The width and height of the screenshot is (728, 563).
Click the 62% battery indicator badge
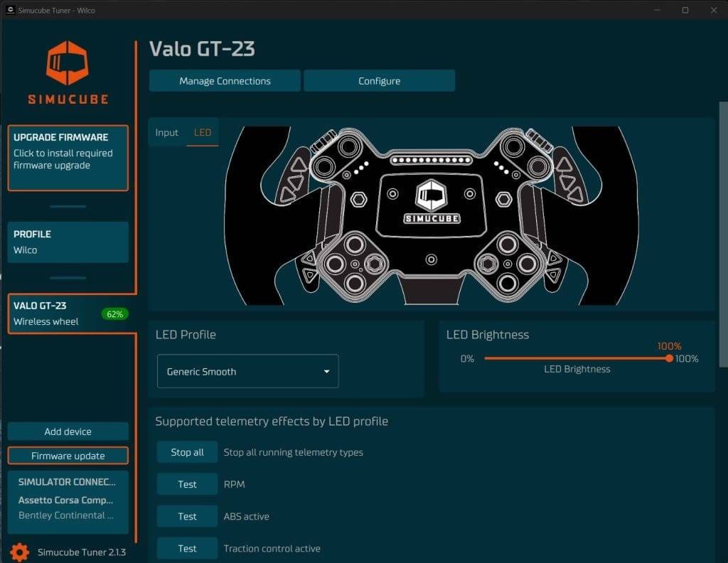(114, 313)
